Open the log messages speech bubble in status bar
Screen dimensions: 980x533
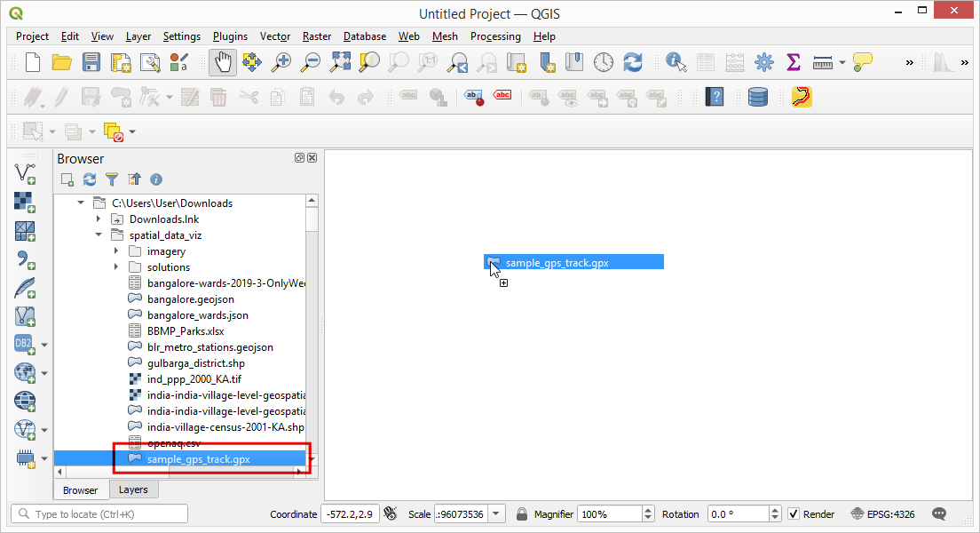[939, 514]
